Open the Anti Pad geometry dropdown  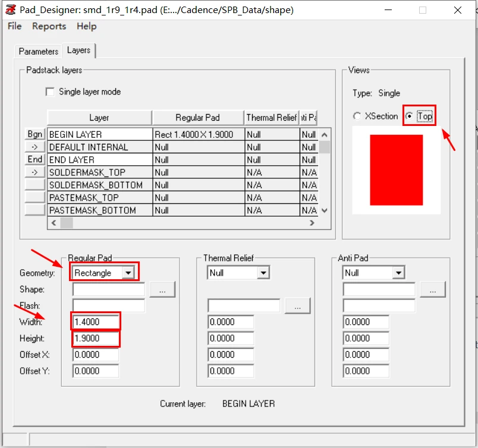point(398,273)
